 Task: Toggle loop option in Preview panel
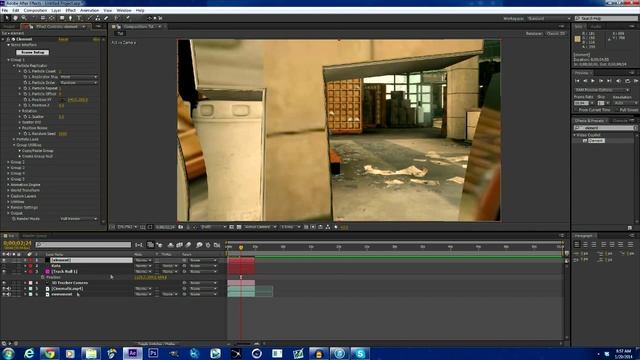tap(627, 81)
